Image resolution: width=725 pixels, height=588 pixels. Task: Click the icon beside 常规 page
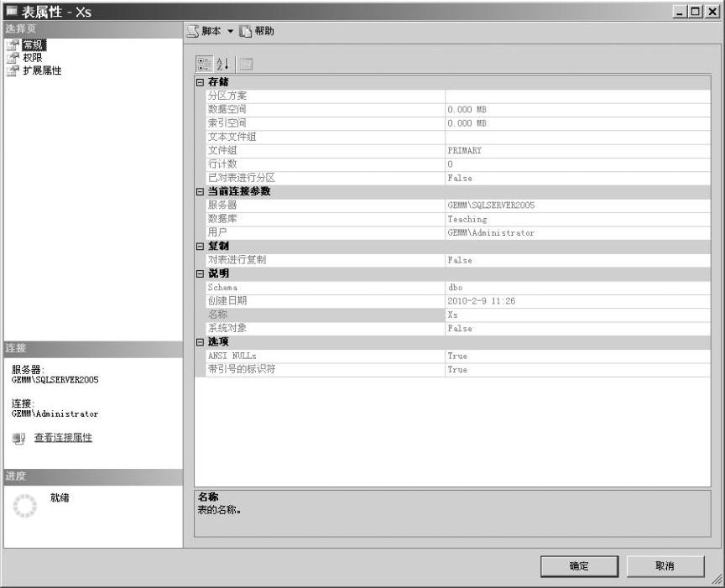[13, 44]
